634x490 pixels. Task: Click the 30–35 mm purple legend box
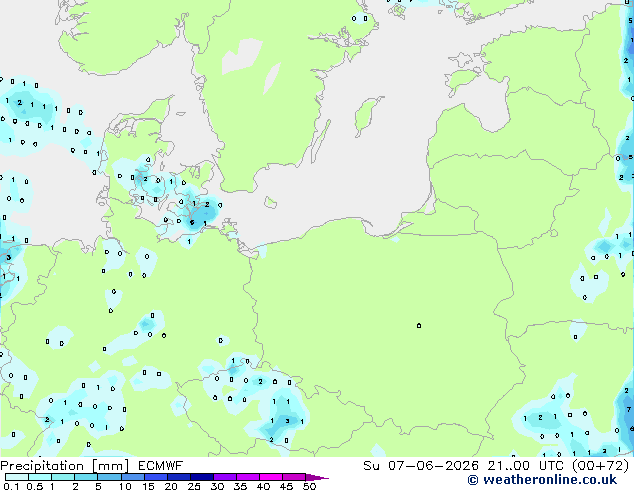[x=225, y=477]
